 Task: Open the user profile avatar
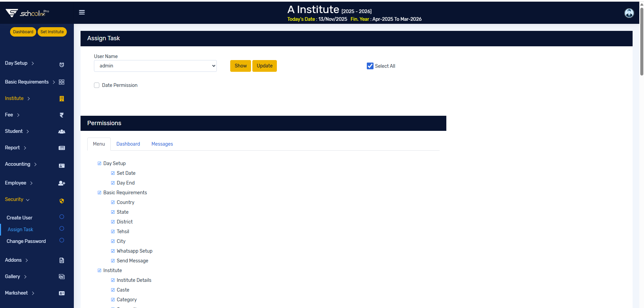tap(629, 13)
